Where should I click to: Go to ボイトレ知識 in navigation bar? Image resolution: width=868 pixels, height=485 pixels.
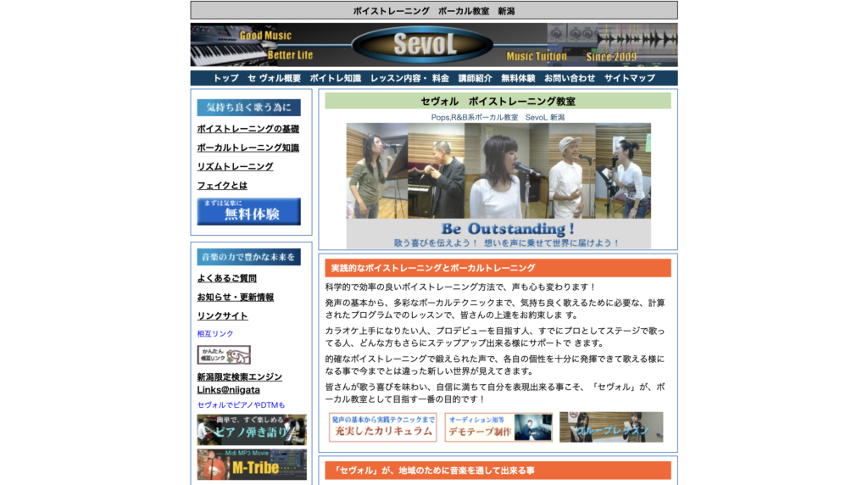pyautogui.click(x=336, y=78)
